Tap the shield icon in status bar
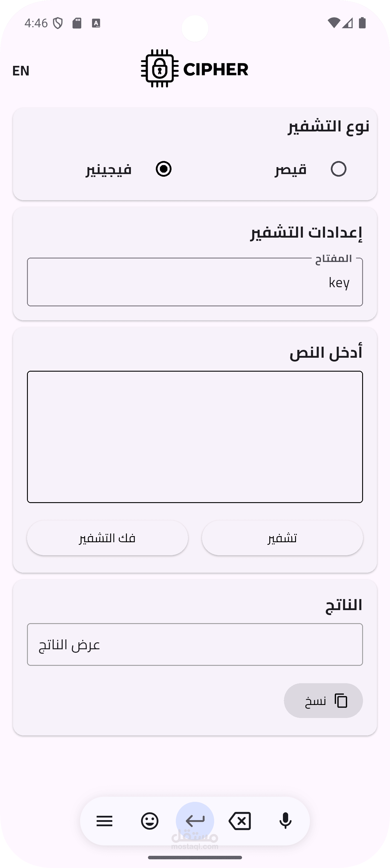390x868 pixels. tap(58, 23)
